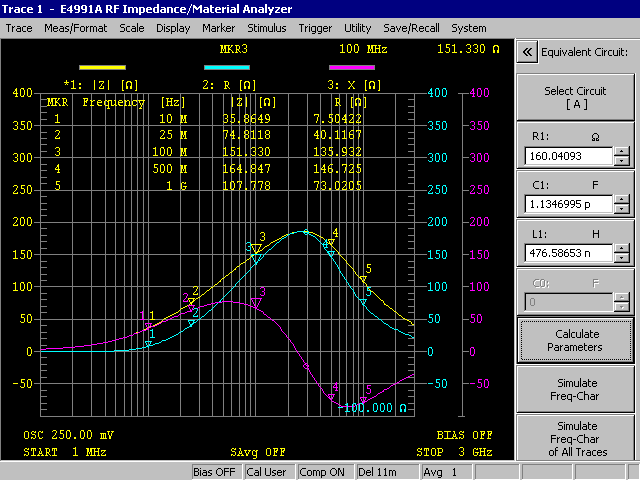Increase the C1 value with the up arrow
This screenshot has height=480, width=640.
click(x=622, y=200)
